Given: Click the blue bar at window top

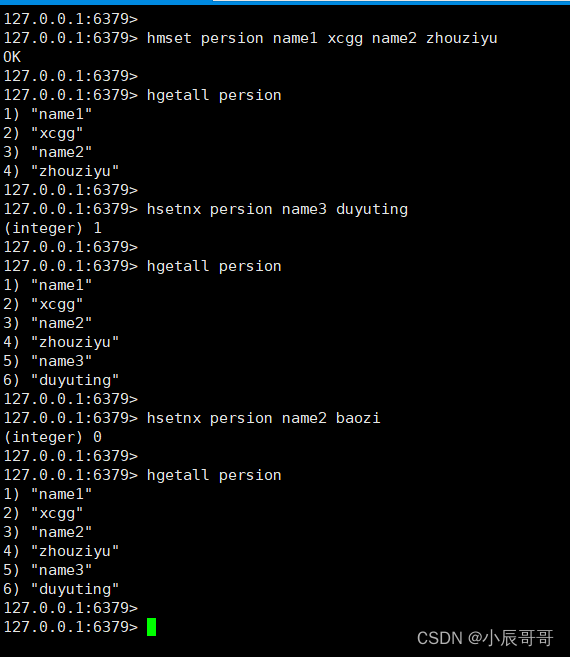Looking at the screenshot, I should (x=106, y=2).
